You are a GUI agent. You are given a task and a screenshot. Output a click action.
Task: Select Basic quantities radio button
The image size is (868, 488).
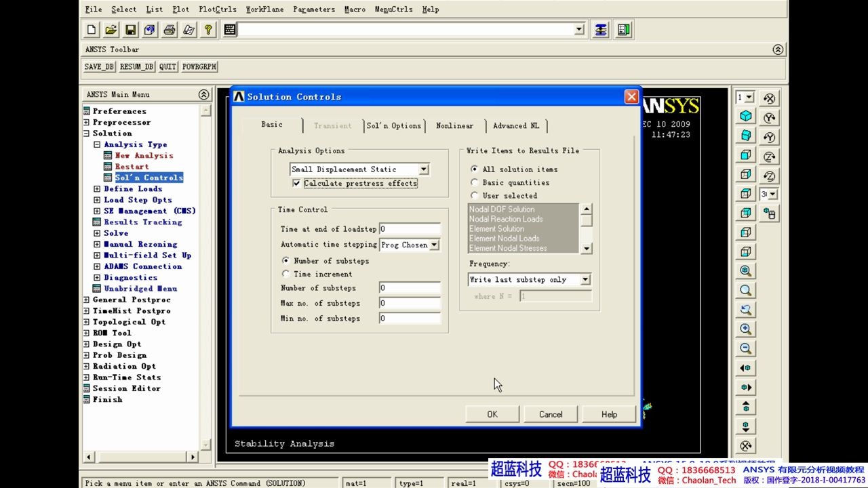(x=475, y=182)
